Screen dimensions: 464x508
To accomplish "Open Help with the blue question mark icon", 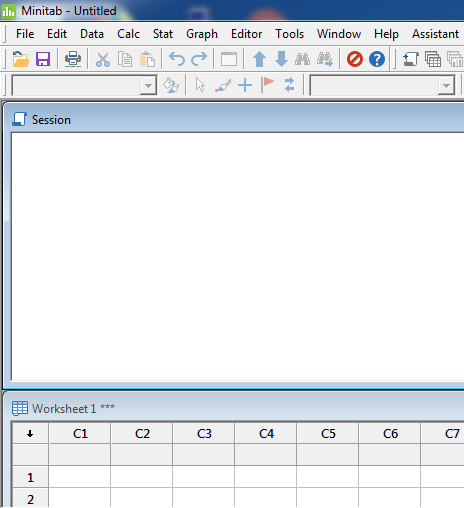I will pyautogui.click(x=377, y=59).
